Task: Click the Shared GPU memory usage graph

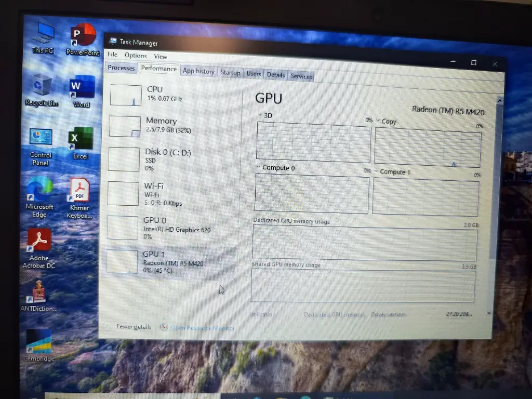Action: (363, 285)
